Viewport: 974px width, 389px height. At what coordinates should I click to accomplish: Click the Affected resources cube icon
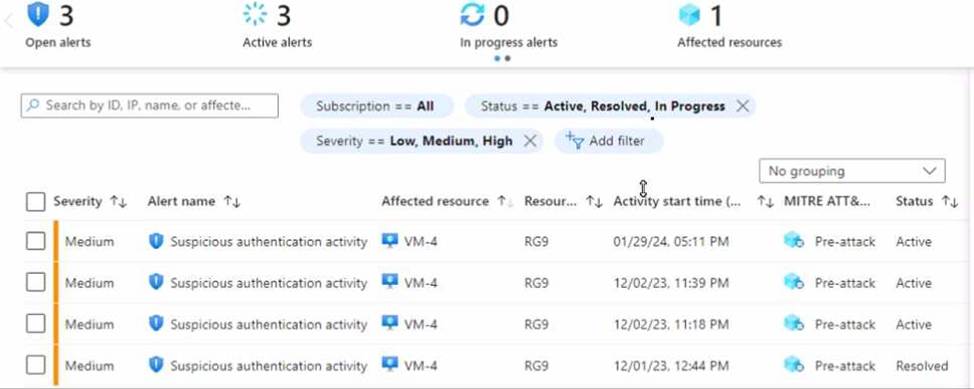tap(690, 15)
